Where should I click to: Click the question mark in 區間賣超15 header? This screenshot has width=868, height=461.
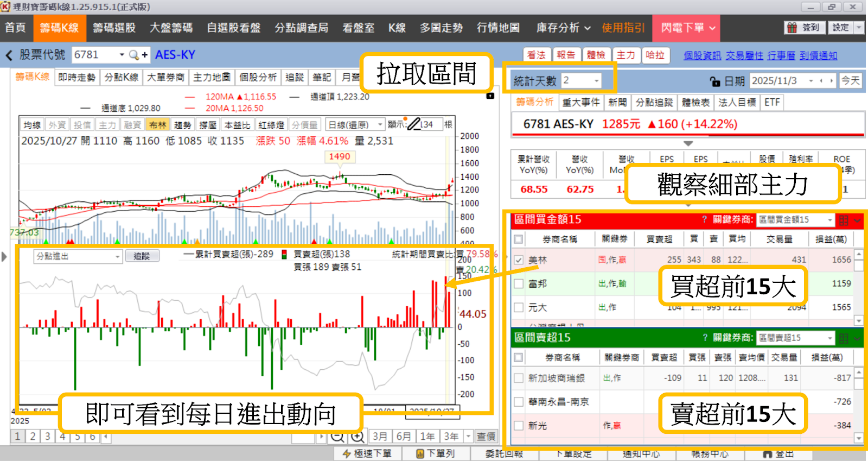[705, 338]
